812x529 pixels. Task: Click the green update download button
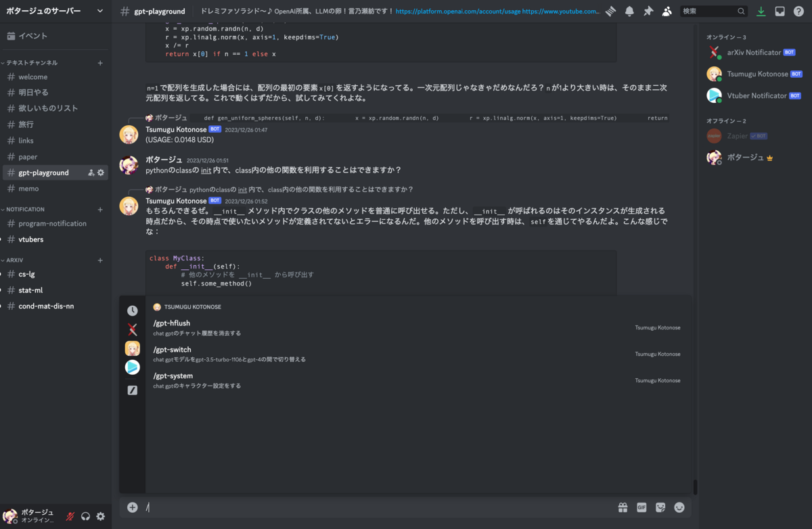point(760,11)
